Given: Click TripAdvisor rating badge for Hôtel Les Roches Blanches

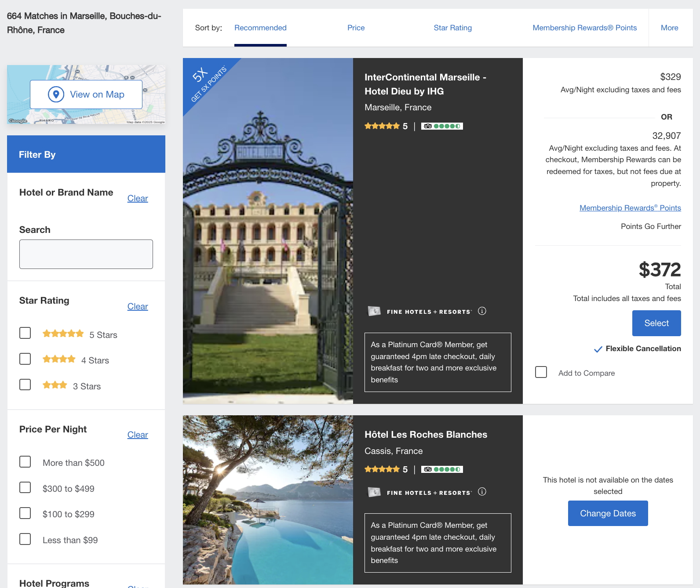Looking at the screenshot, I should (x=442, y=469).
